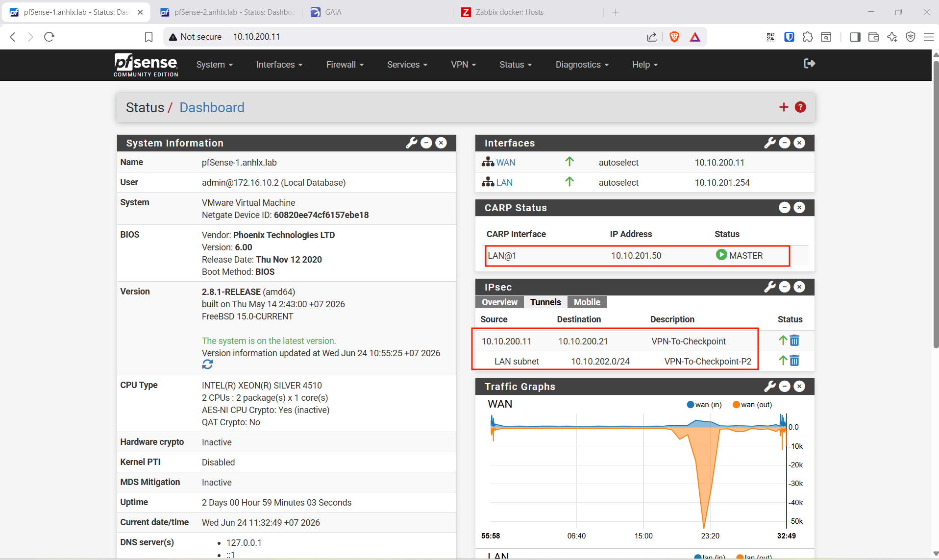Click the Not secure site warning

[x=195, y=37]
